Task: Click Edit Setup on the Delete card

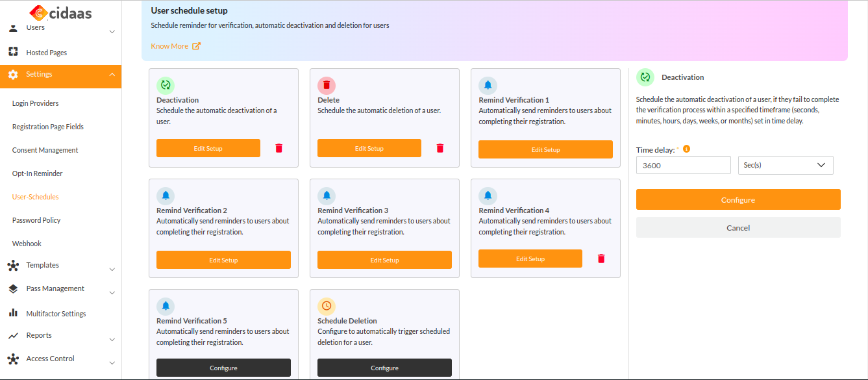Action: click(x=369, y=147)
